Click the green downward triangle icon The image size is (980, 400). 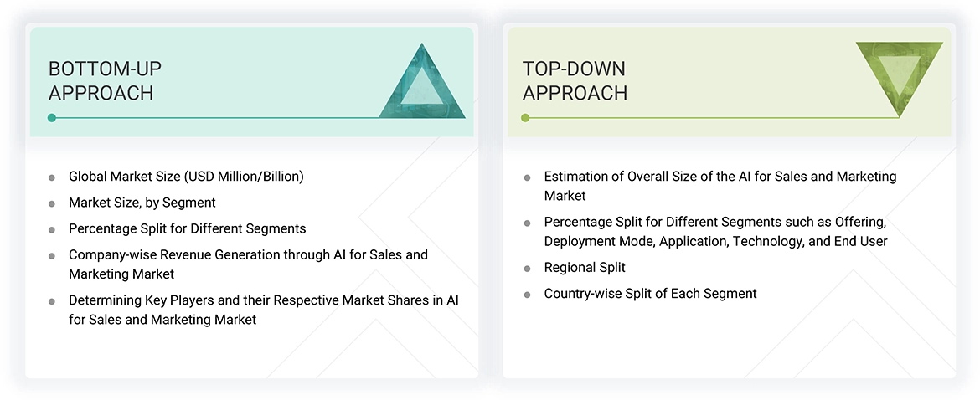click(899, 77)
